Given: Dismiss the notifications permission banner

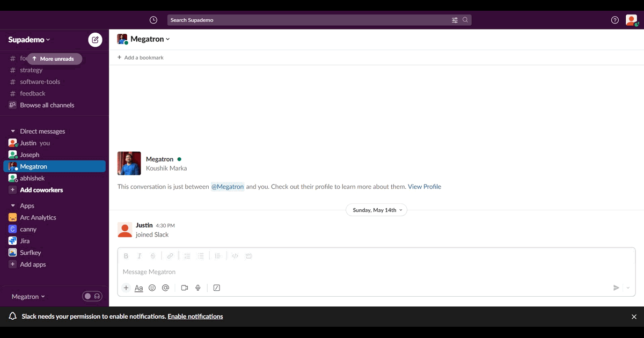Looking at the screenshot, I should coord(634,317).
